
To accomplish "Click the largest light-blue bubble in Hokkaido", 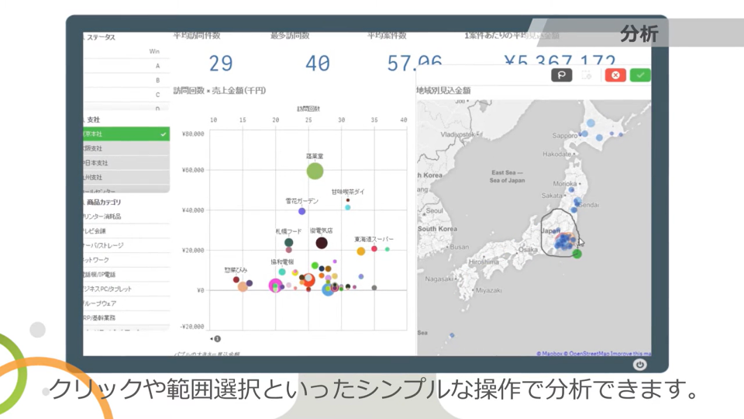I will 591,123.
